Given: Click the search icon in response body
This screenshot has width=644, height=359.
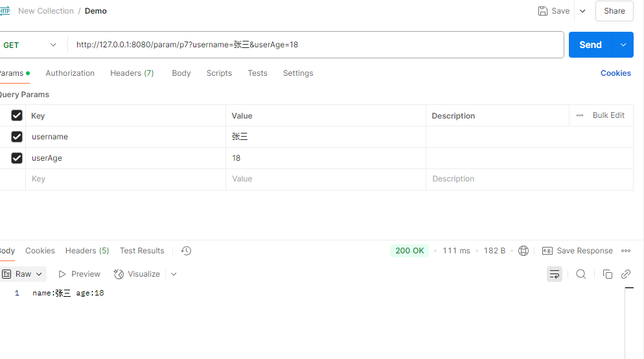Looking at the screenshot, I should (x=581, y=274).
